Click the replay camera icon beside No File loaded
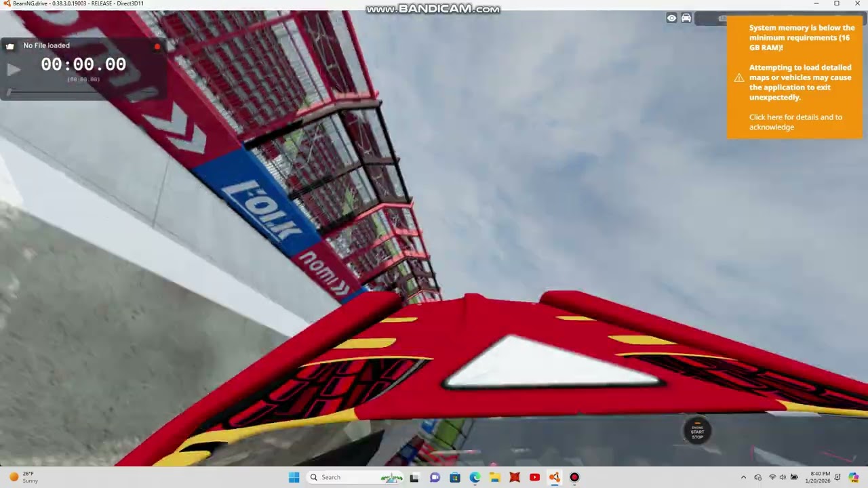The width and height of the screenshot is (868, 488). coord(9,46)
